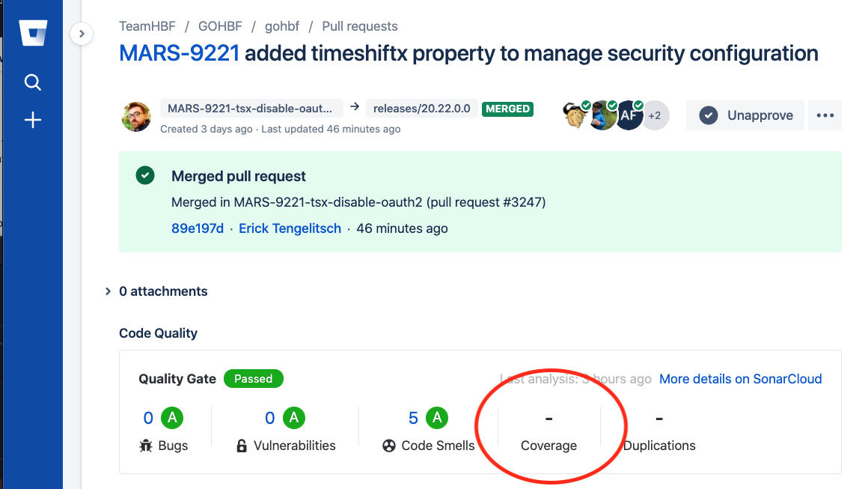Show the +2 additional reviewers

click(x=655, y=115)
